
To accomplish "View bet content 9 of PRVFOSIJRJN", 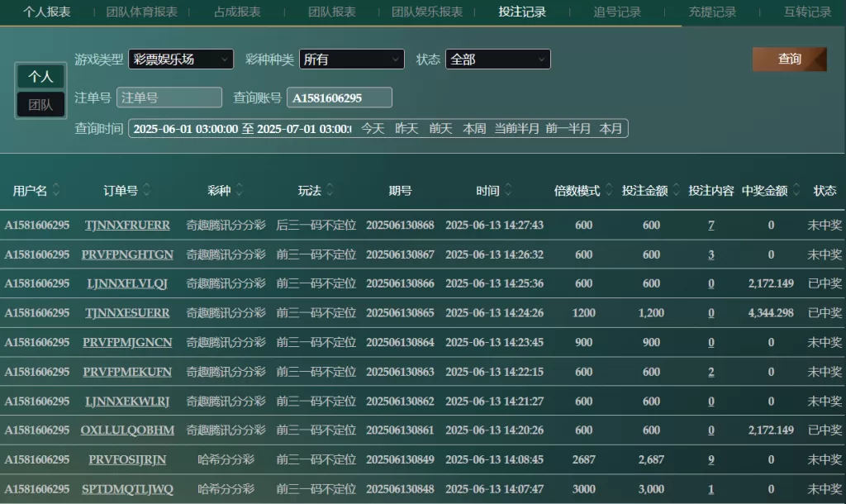I will pyautogui.click(x=711, y=459).
